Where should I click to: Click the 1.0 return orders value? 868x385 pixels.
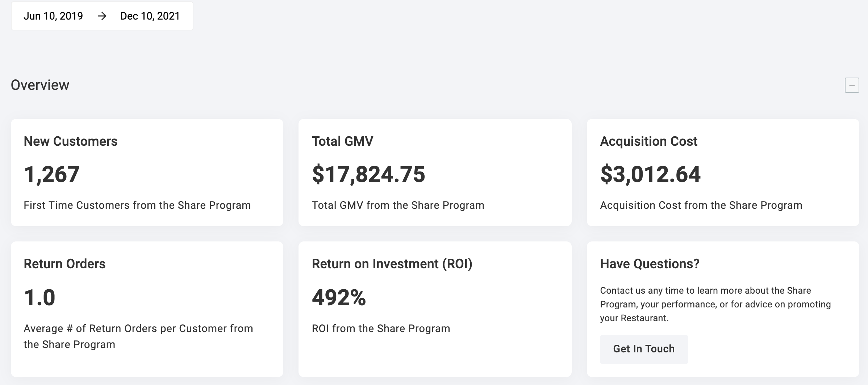pos(39,298)
